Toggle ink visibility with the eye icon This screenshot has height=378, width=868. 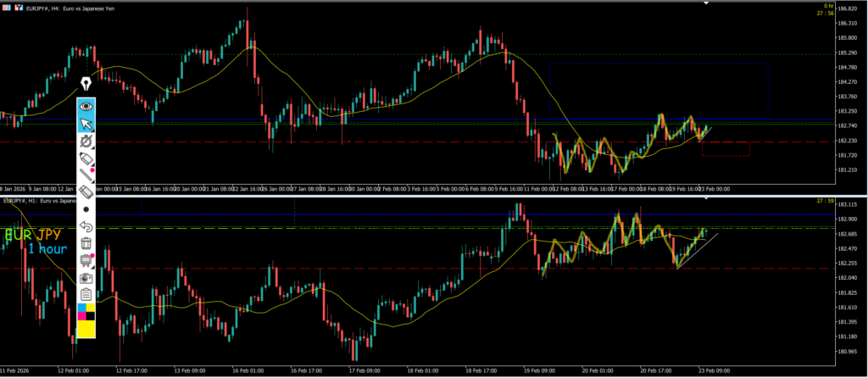click(86, 107)
